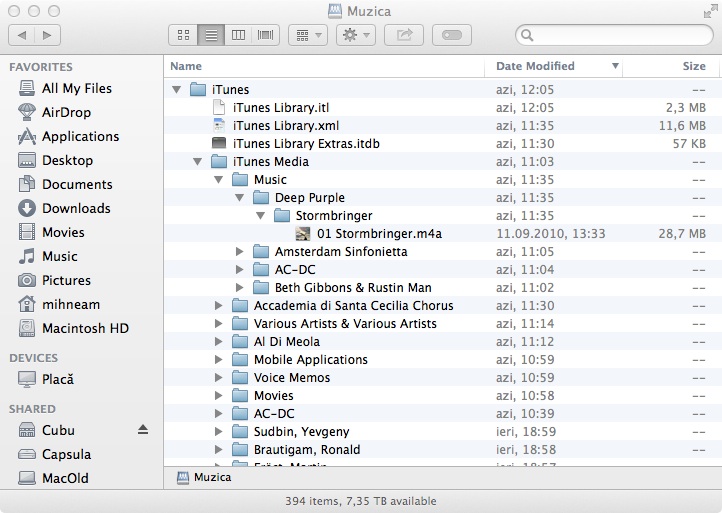This screenshot has height=513, width=722.
Task: Switch to icon view
Action: [183, 35]
